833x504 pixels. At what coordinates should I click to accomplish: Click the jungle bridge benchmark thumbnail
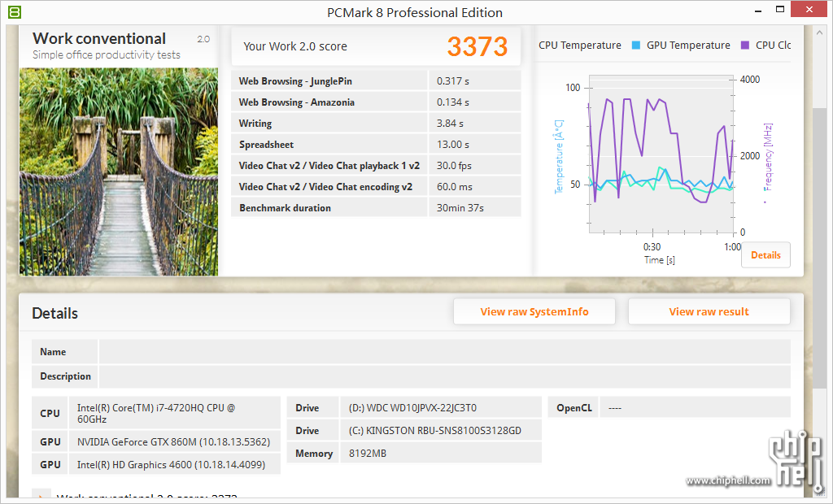pyautogui.click(x=119, y=172)
